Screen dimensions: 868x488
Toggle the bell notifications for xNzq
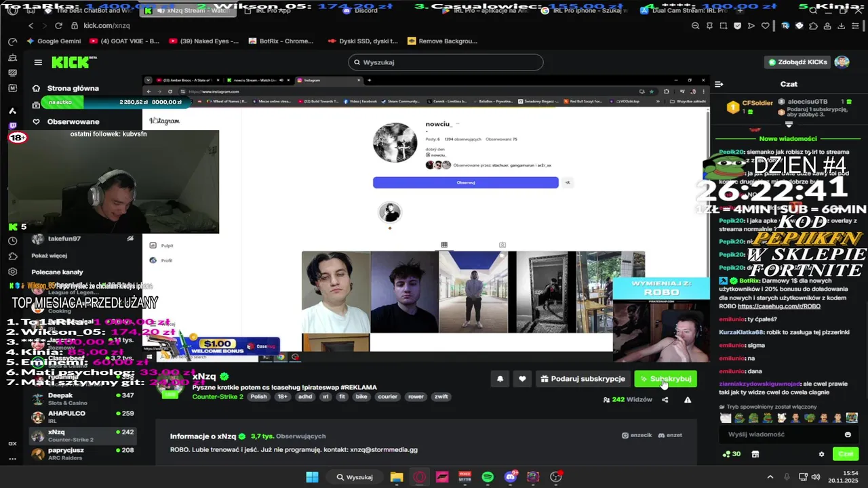[x=500, y=379]
